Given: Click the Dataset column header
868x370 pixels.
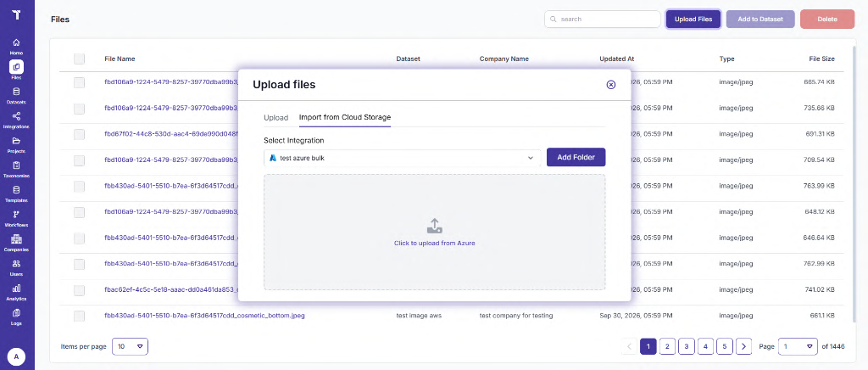Looking at the screenshot, I should tap(408, 59).
